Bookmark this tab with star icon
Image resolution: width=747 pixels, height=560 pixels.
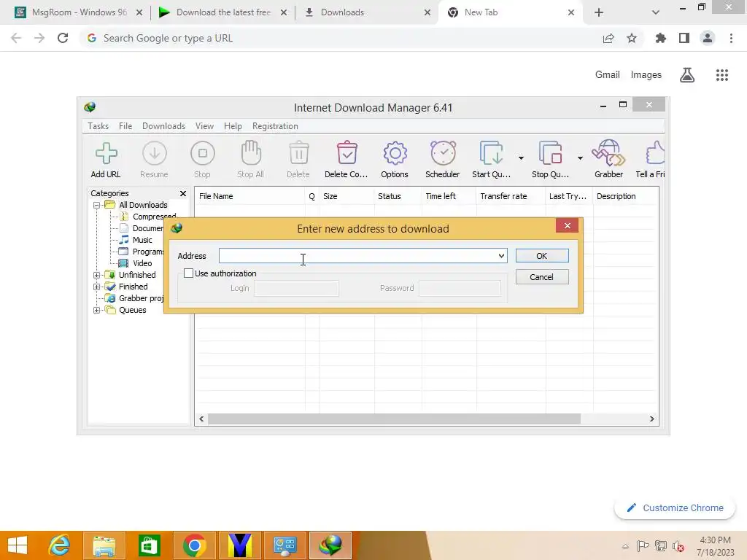pos(632,38)
